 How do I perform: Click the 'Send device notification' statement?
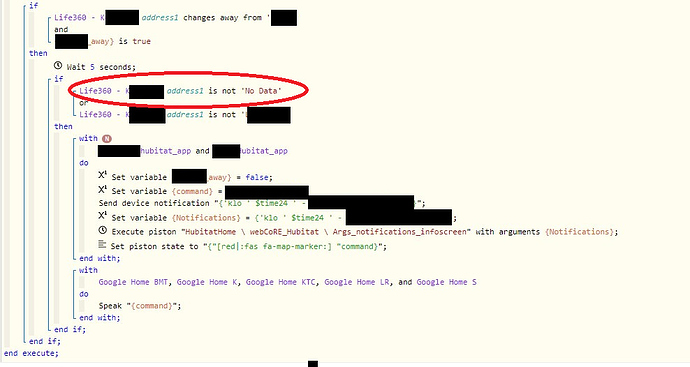pyautogui.click(x=262, y=203)
